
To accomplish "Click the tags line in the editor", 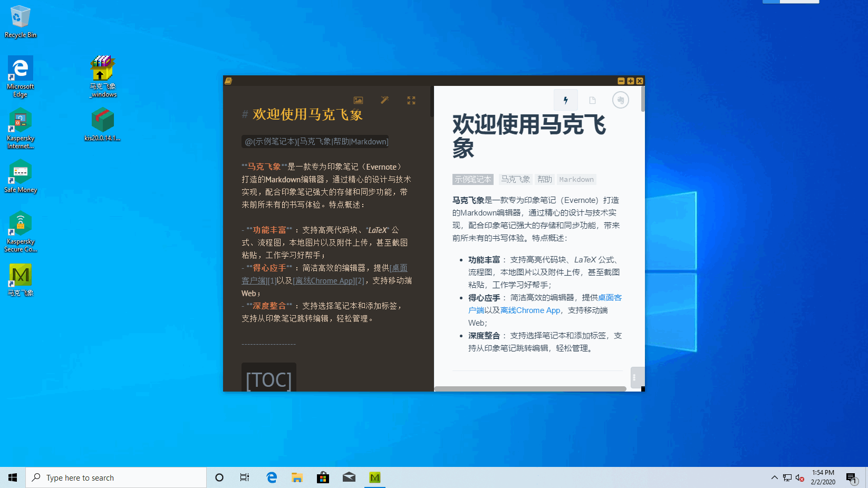I will pyautogui.click(x=315, y=141).
